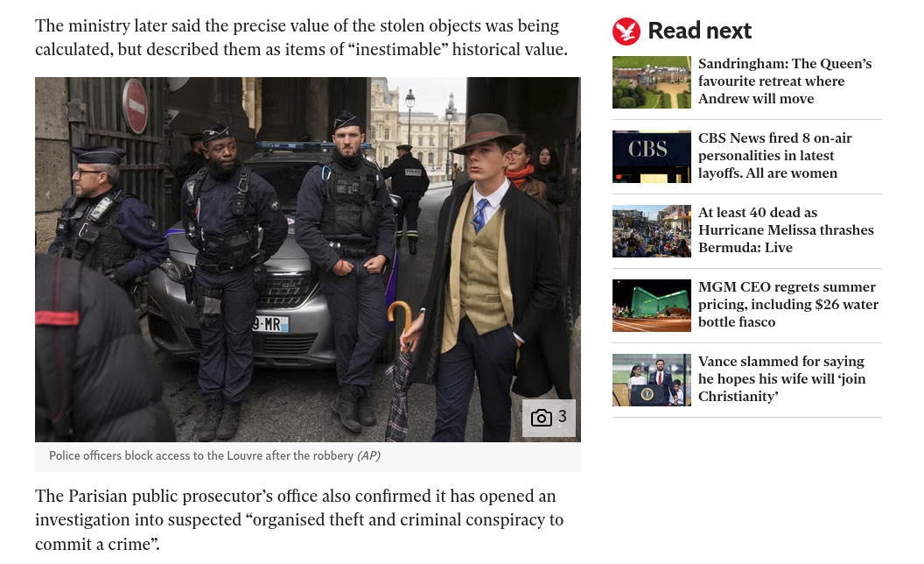Viewport: 924px width, 564px height.
Task: Click the gallery image count number 3
Action: pyautogui.click(x=562, y=417)
